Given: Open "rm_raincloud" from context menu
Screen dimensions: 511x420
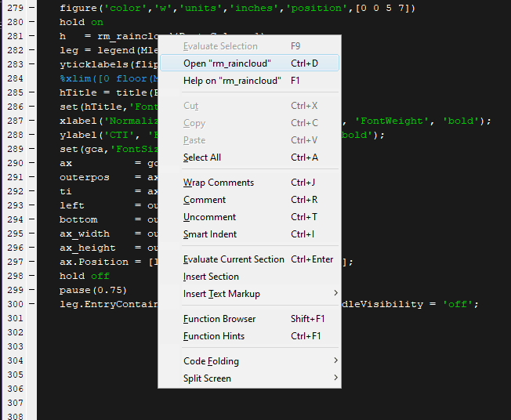Looking at the screenshot, I should coord(227,63).
